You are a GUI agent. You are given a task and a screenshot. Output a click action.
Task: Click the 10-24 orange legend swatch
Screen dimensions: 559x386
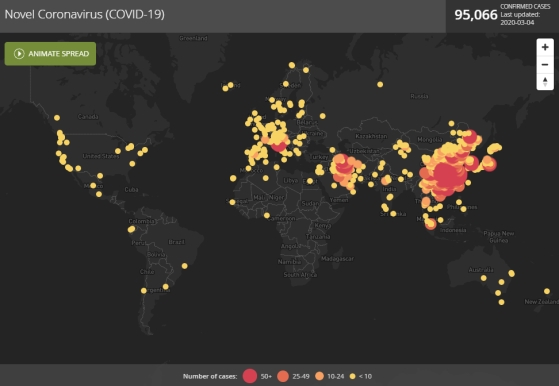(x=319, y=376)
